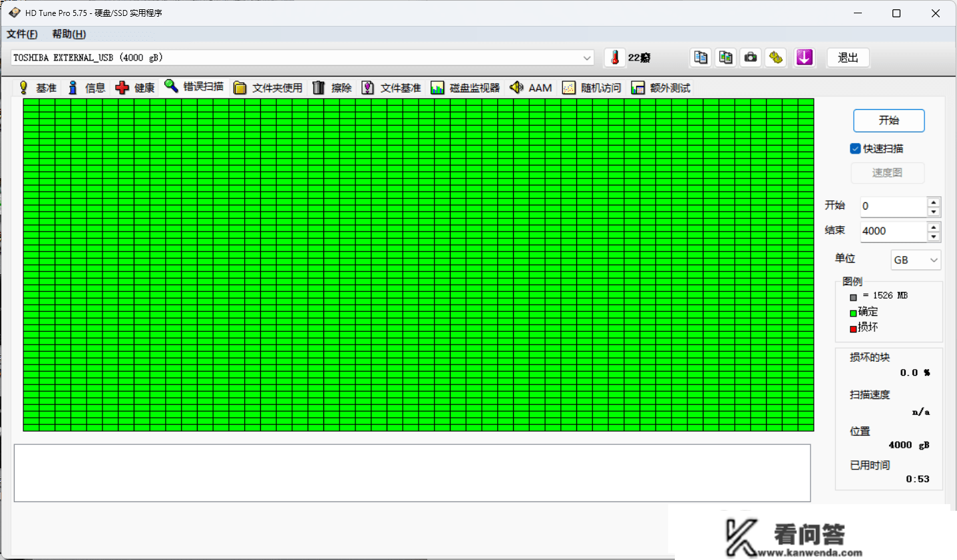Click the copy screenshot to clipboard icon
Image resolution: width=957 pixels, height=560 pixels.
[x=725, y=58]
